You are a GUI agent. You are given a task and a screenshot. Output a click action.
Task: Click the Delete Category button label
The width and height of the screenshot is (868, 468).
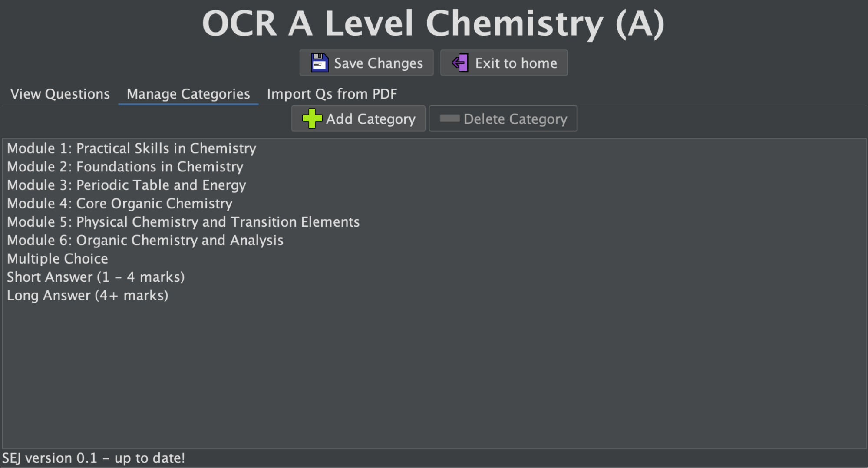515,119
